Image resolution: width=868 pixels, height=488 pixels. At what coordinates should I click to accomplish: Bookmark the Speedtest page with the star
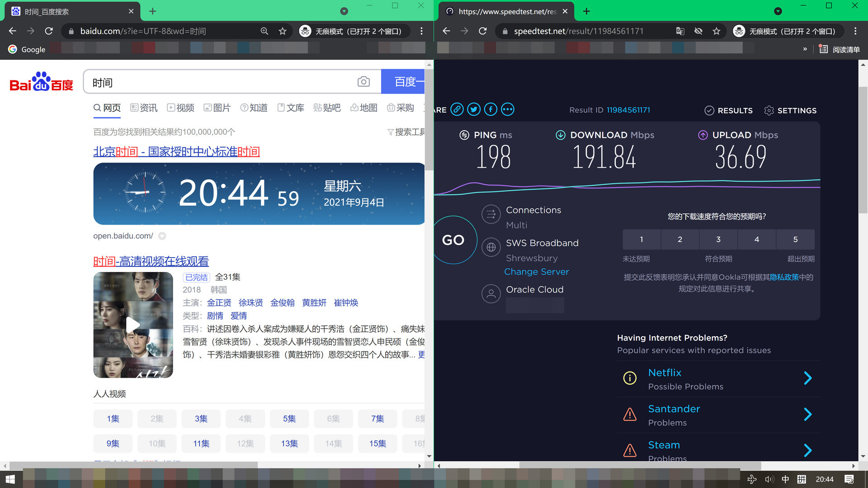716,31
